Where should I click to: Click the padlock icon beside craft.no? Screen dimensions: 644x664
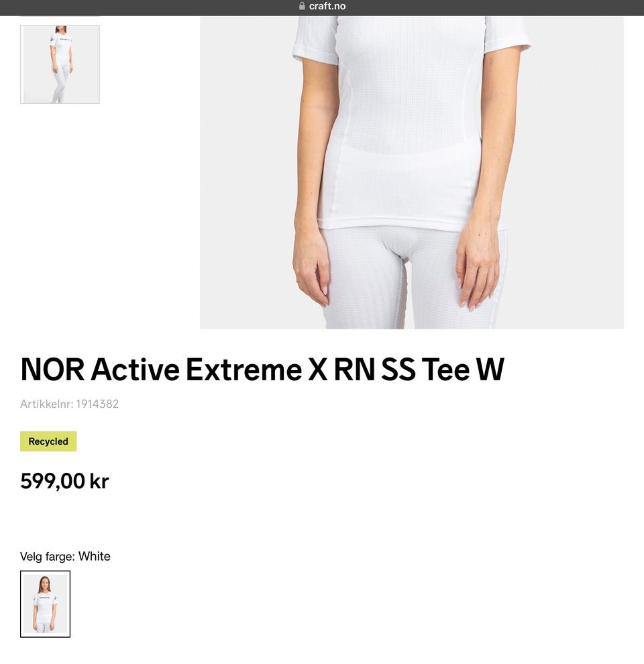point(302,6)
